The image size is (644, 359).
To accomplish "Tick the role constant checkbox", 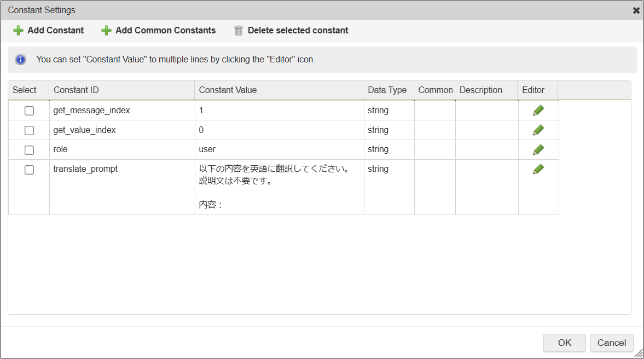I will [30, 150].
